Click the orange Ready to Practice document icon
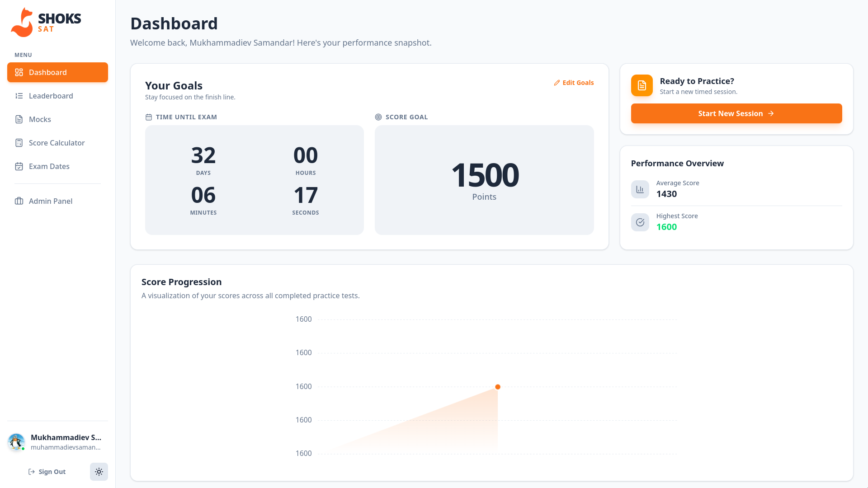 click(642, 85)
